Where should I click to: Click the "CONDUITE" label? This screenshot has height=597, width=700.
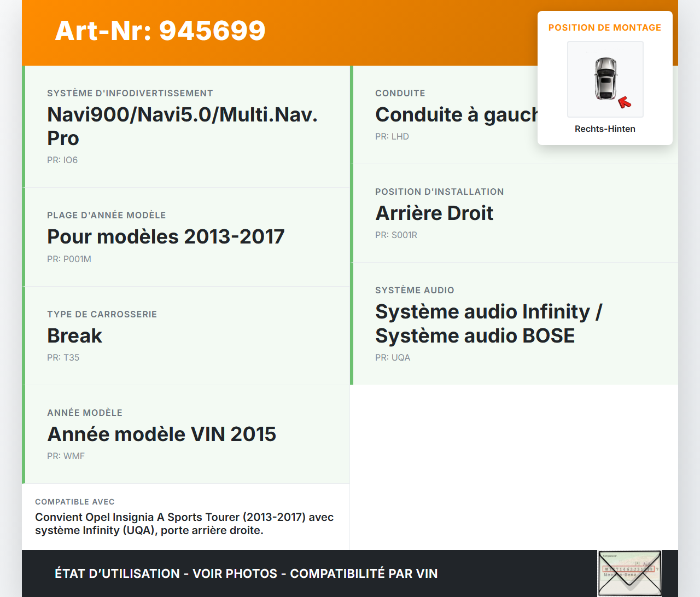pyautogui.click(x=400, y=93)
